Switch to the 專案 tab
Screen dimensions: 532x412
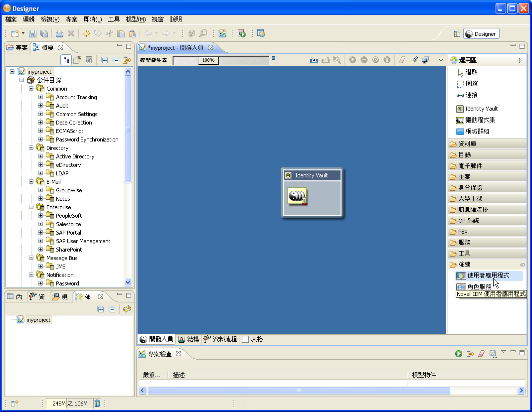click(x=17, y=47)
